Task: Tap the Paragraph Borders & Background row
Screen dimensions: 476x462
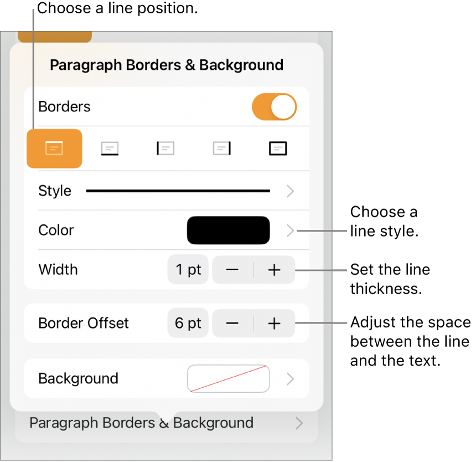Action: click(141, 424)
